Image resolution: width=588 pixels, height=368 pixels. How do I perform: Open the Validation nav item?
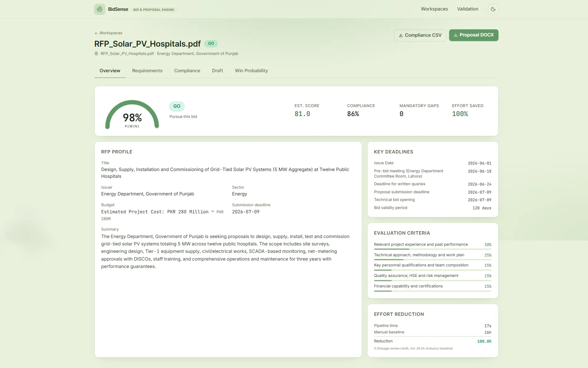pos(468,9)
